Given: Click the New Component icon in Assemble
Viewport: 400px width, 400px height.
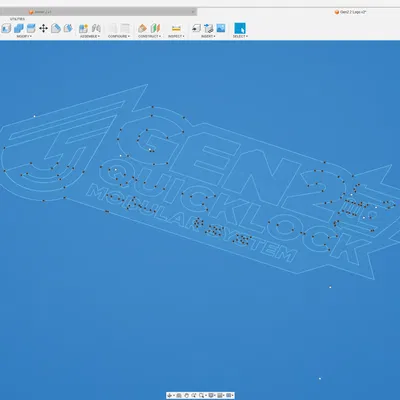Looking at the screenshot, I should tap(83, 28).
